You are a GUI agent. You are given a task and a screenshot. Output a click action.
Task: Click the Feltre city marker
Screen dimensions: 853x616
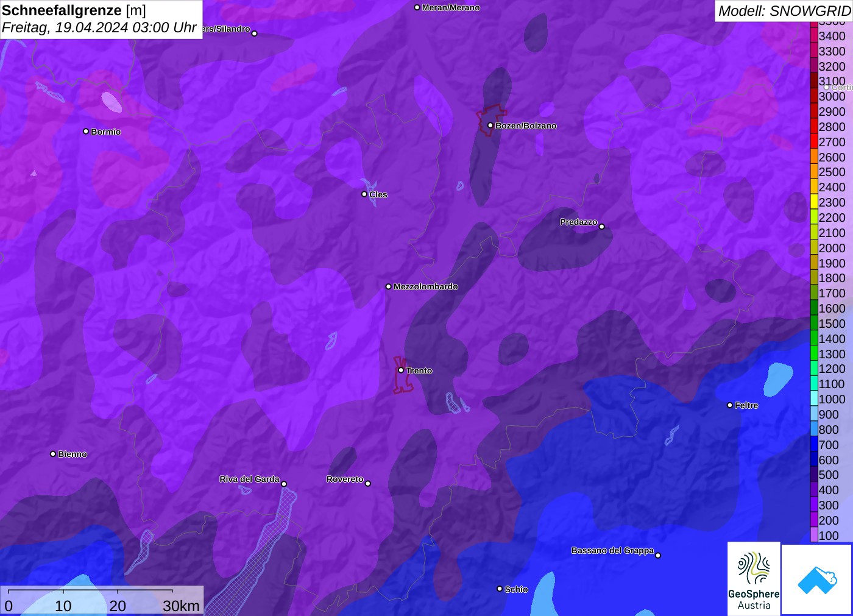[730, 405]
